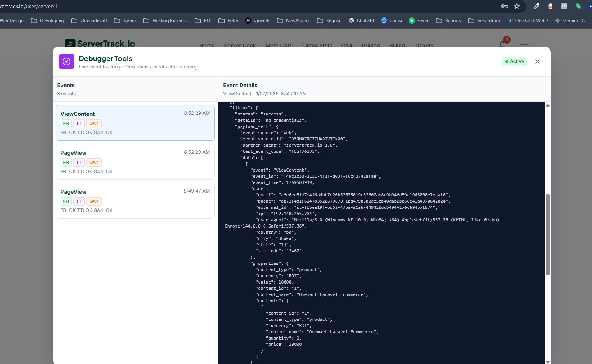Click the scroll-down arrow in the JSON panel
This screenshot has width=592, height=364.
[x=548, y=362]
